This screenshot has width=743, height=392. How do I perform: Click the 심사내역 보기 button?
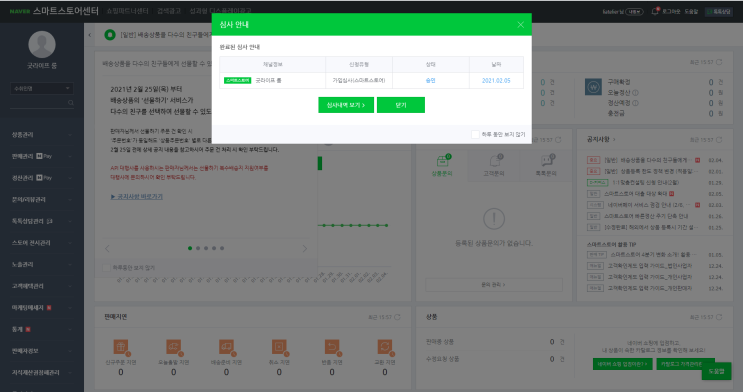346,105
